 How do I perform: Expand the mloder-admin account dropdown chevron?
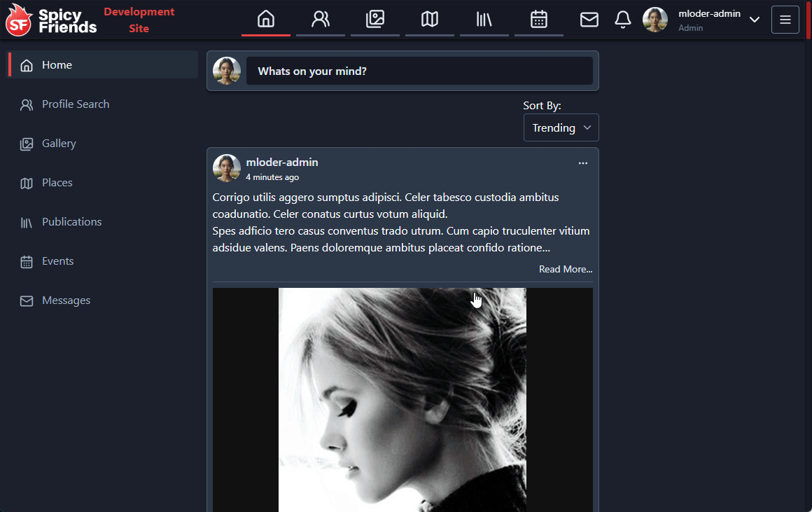tap(755, 20)
